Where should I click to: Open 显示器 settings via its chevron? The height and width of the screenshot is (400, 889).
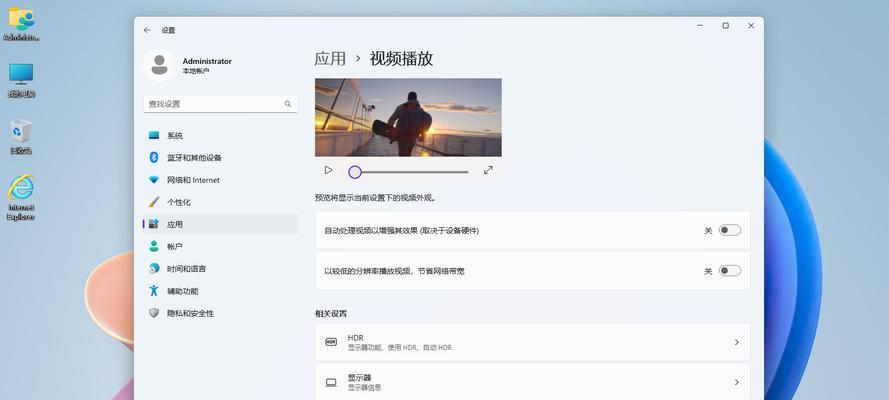[736, 382]
